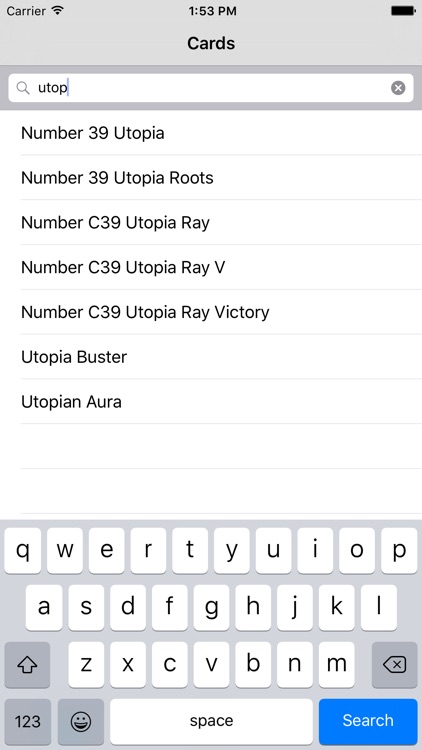This screenshot has width=422, height=750.
Task: Tap the blue Search button
Action: coord(368,721)
